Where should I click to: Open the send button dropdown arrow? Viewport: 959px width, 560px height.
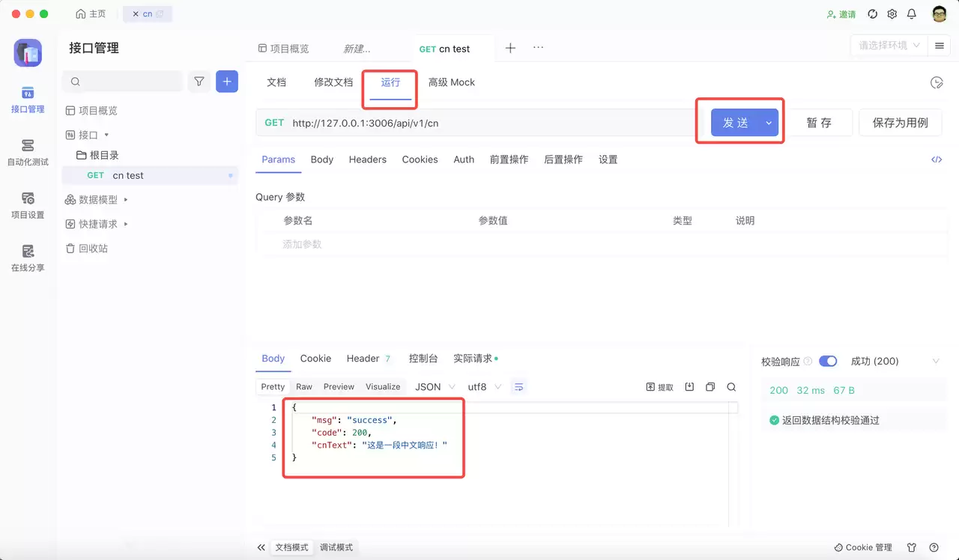[x=769, y=123]
